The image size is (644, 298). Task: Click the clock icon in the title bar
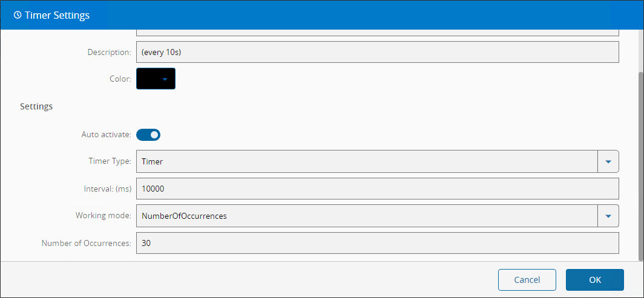18,15
